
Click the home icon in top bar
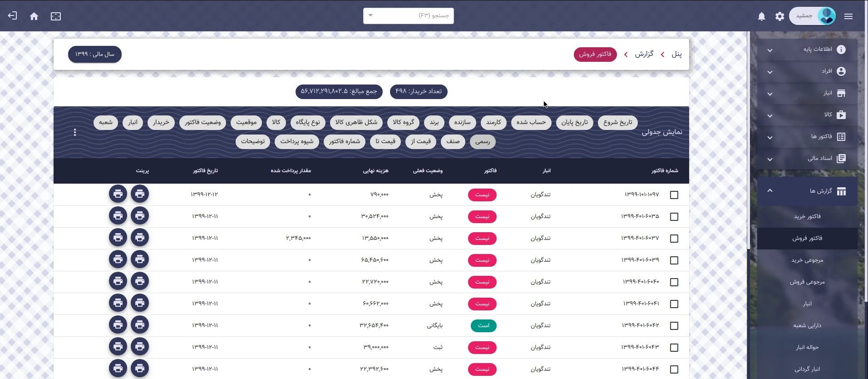click(x=34, y=16)
